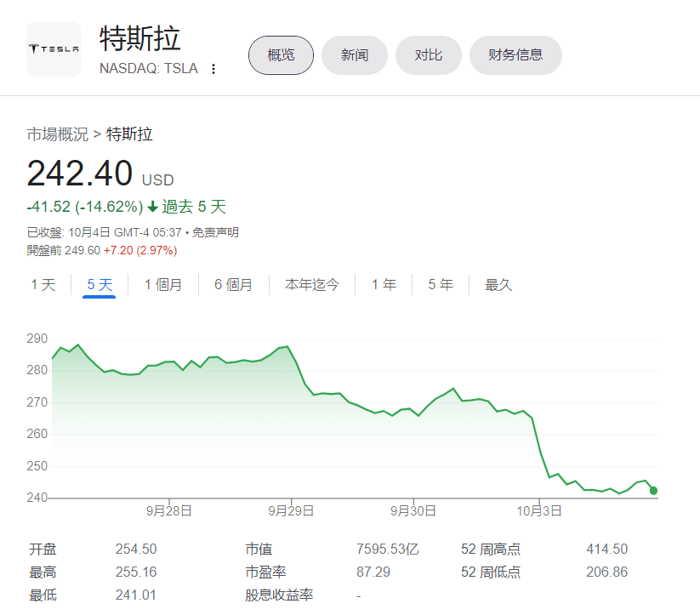Screen dimensions: 700x615
Task: Switch to the 新闻 news tab
Action: click(x=355, y=55)
